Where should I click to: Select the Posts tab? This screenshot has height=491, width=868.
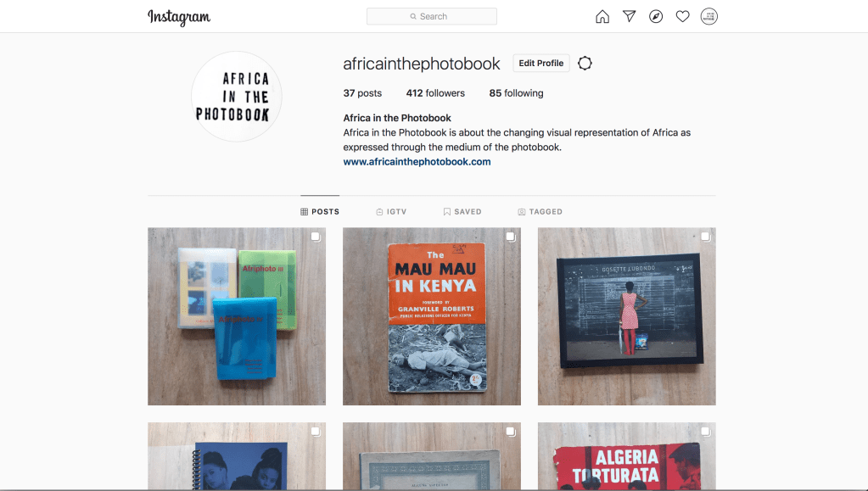tap(320, 212)
